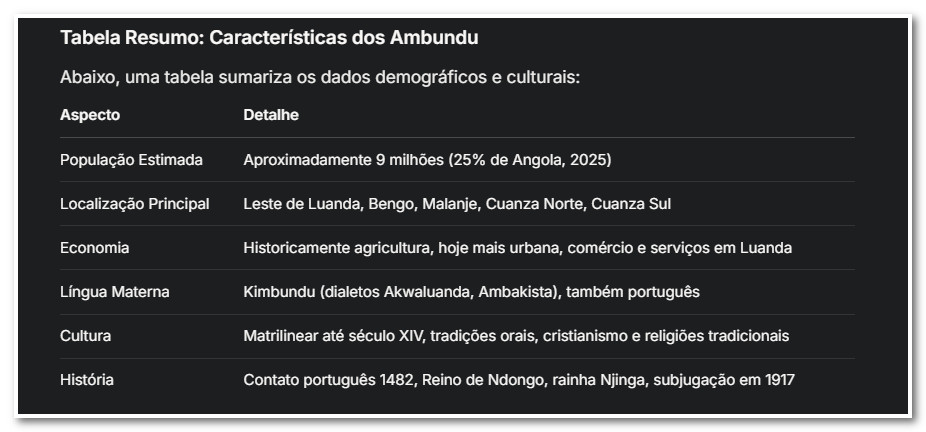
Task: Select the 'Cultura' row label
Action: (x=85, y=336)
